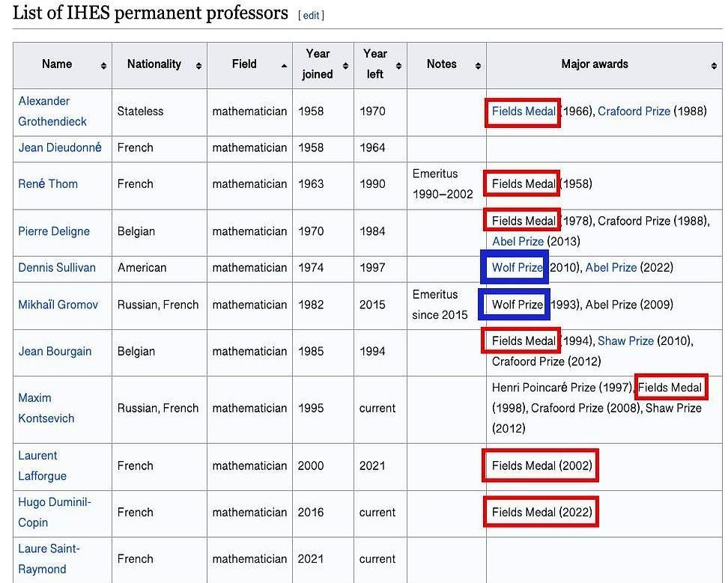
Task: Sort by Notes column arrows
Action: [x=478, y=66]
